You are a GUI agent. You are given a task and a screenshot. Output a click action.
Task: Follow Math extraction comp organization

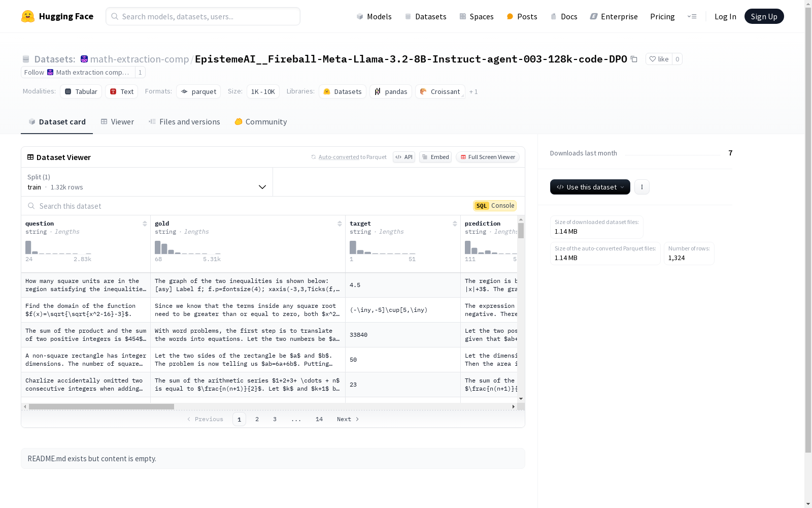tap(78, 72)
